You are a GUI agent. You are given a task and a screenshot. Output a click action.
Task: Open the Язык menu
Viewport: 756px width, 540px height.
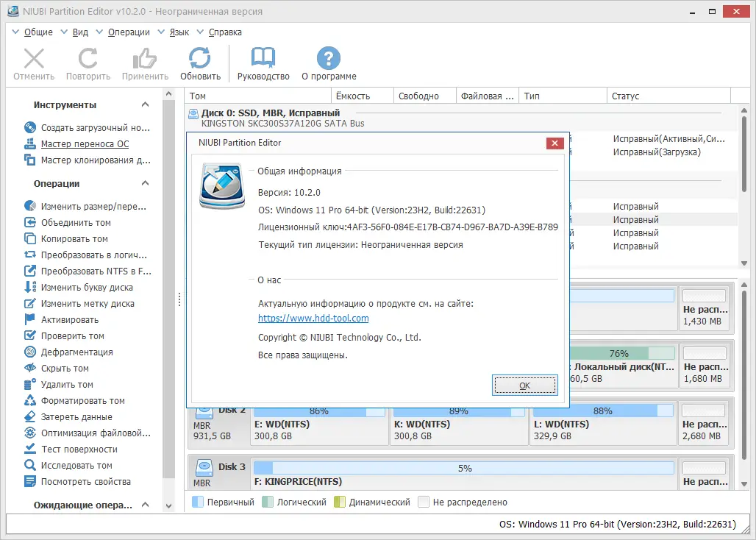tap(179, 32)
